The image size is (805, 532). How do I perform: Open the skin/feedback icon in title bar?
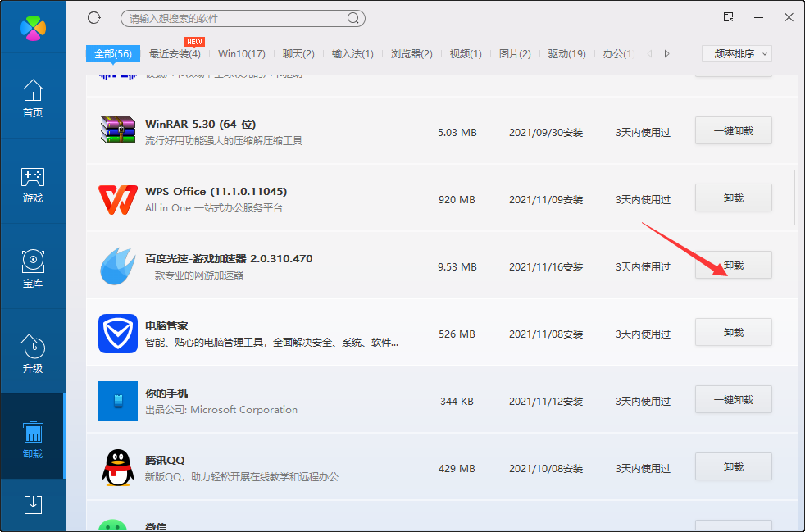(729, 17)
